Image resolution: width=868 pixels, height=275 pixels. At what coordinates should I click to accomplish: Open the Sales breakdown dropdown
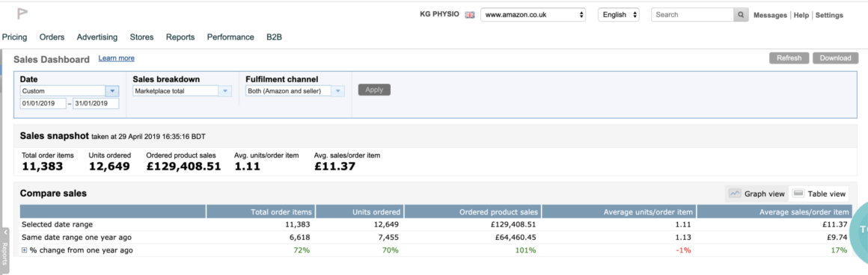(x=225, y=90)
